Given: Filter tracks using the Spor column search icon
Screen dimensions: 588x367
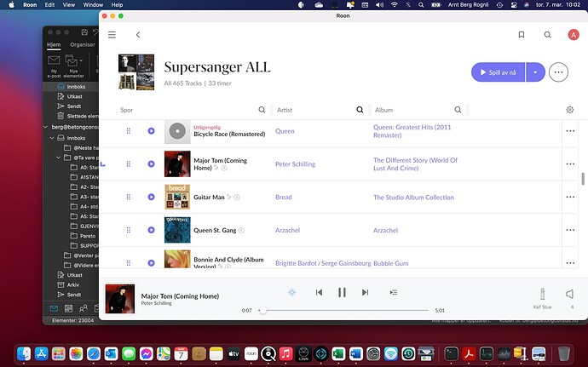Looking at the screenshot, I should (262, 110).
